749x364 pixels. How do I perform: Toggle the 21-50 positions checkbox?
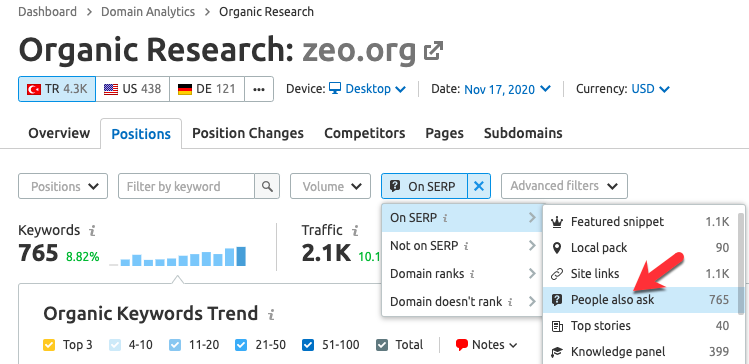point(241,345)
